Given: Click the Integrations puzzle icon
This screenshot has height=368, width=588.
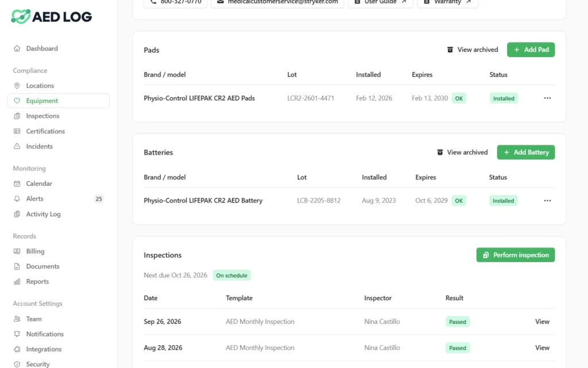Looking at the screenshot, I should pyautogui.click(x=17, y=349).
